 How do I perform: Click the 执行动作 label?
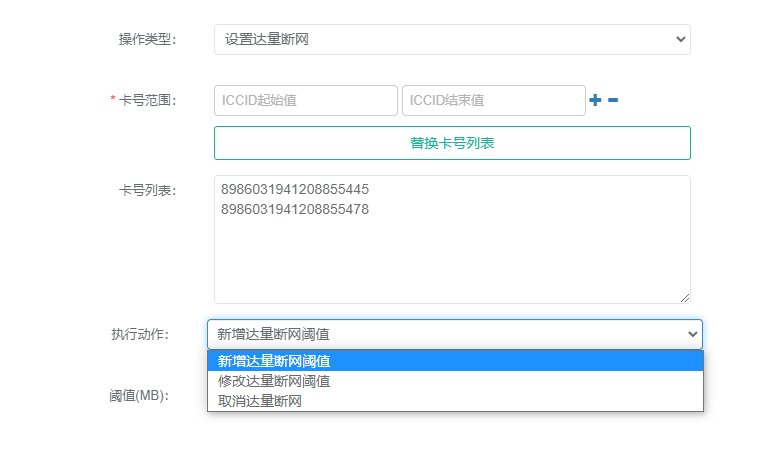pos(140,334)
